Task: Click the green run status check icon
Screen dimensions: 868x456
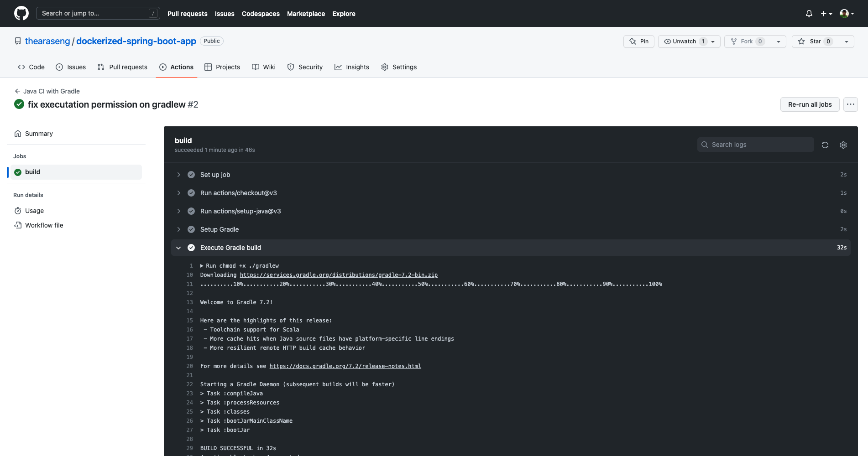Action: [19, 104]
